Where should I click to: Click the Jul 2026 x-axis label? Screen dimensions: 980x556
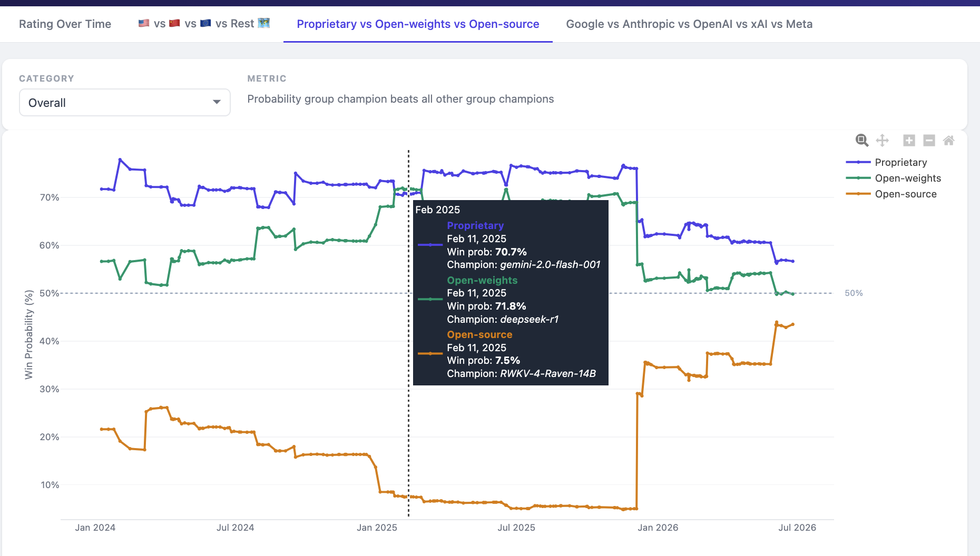click(797, 528)
